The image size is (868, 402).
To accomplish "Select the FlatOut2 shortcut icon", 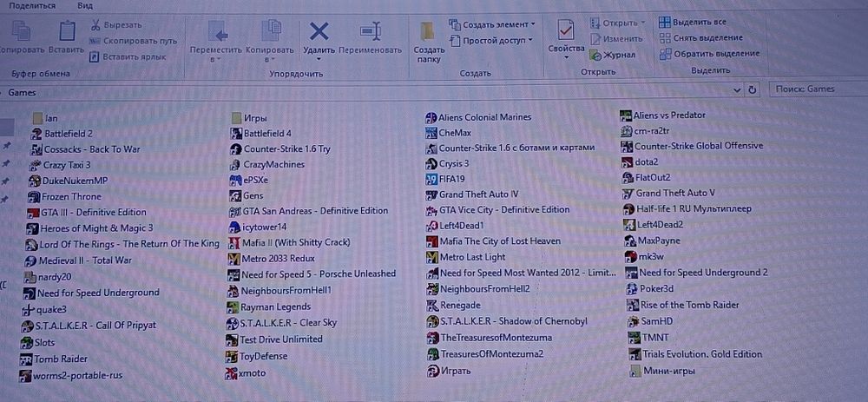I will [628, 178].
